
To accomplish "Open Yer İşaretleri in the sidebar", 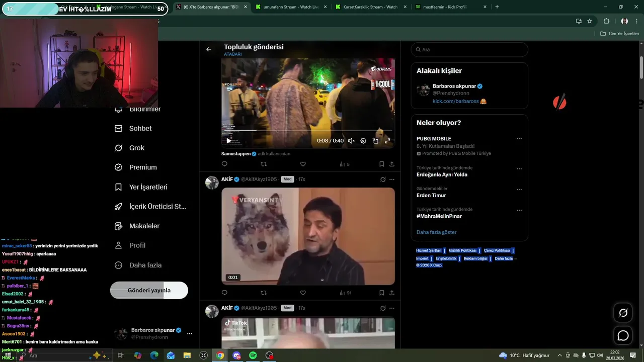I will click(x=141, y=187).
